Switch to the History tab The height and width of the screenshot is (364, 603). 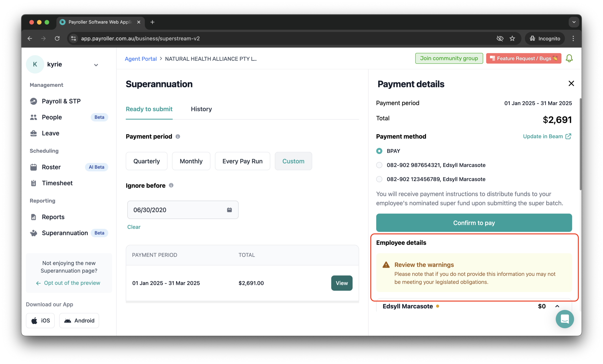(201, 109)
